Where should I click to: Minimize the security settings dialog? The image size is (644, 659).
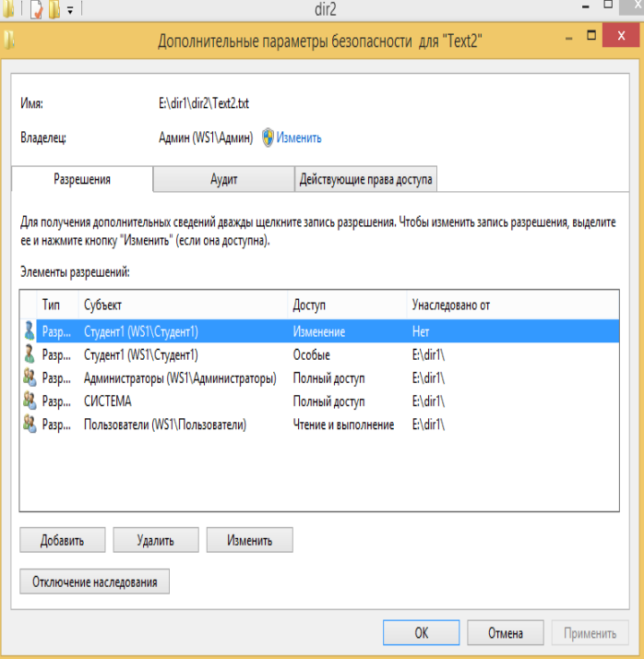tap(568, 38)
